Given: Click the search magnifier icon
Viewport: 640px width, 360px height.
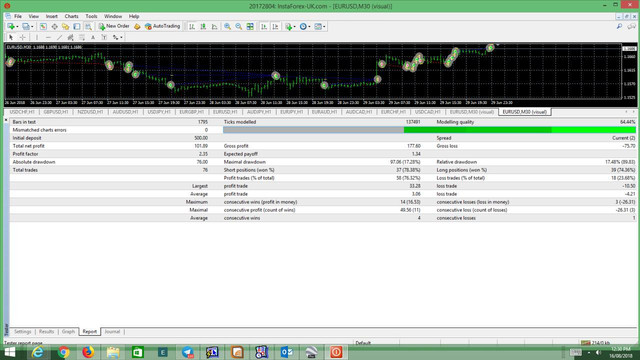Looking at the screenshot, I should click(x=620, y=27).
